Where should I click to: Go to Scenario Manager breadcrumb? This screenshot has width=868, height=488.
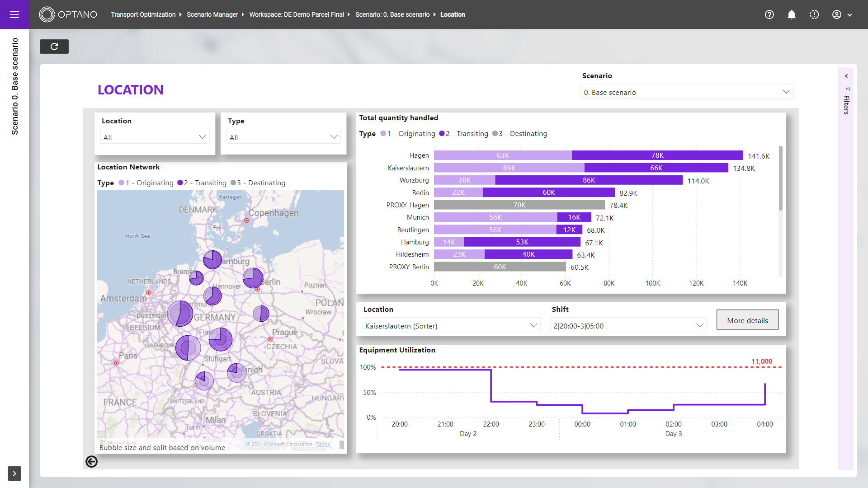pyautogui.click(x=212, y=14)
